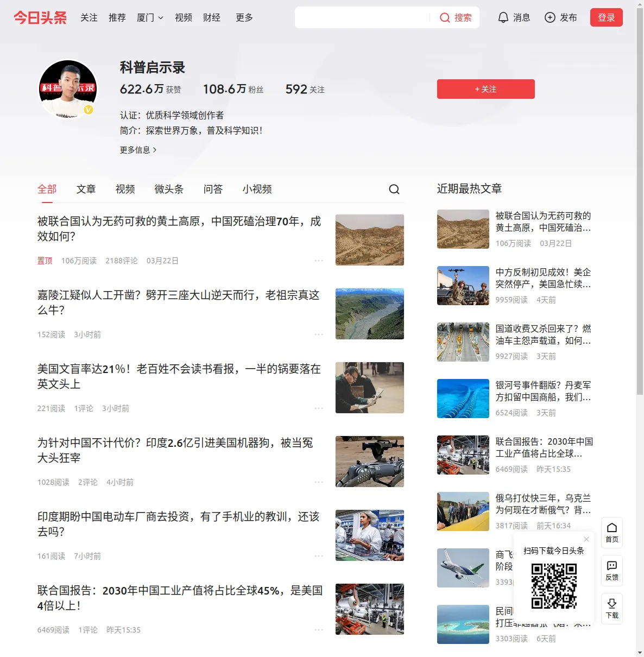The image size is (644, 657).
Task: Open sidebar thumbnail of toll station
Action: point(463,342)
